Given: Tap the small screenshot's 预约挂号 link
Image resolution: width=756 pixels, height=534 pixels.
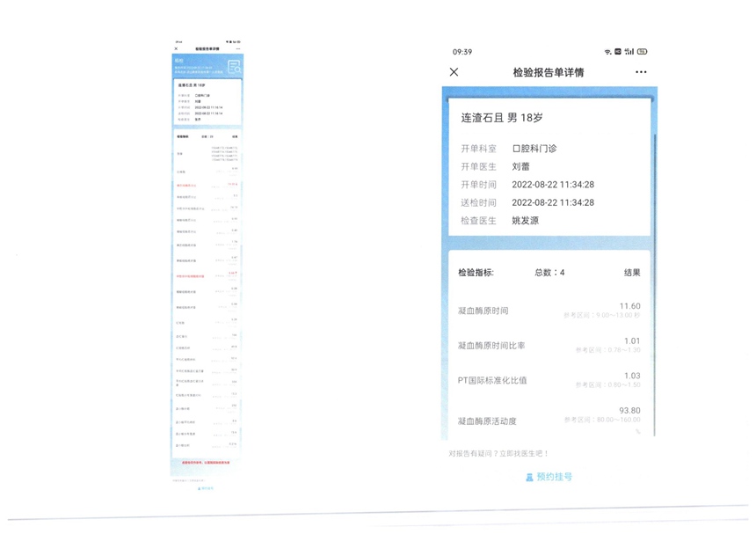Looking at the screenshot, I should coord(206,488).
